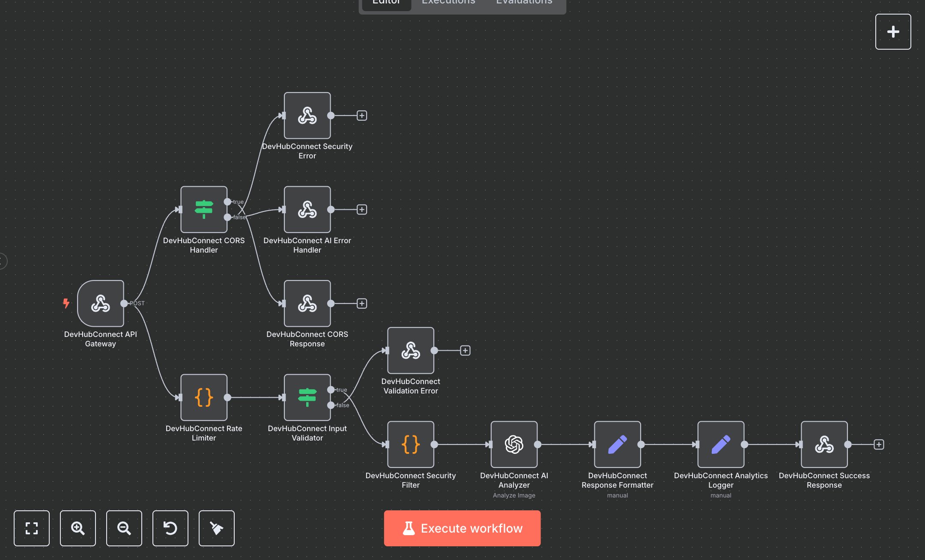The image size is (925, 560).
Task: Zoom out of the canvas
Action: pos(124,528)
